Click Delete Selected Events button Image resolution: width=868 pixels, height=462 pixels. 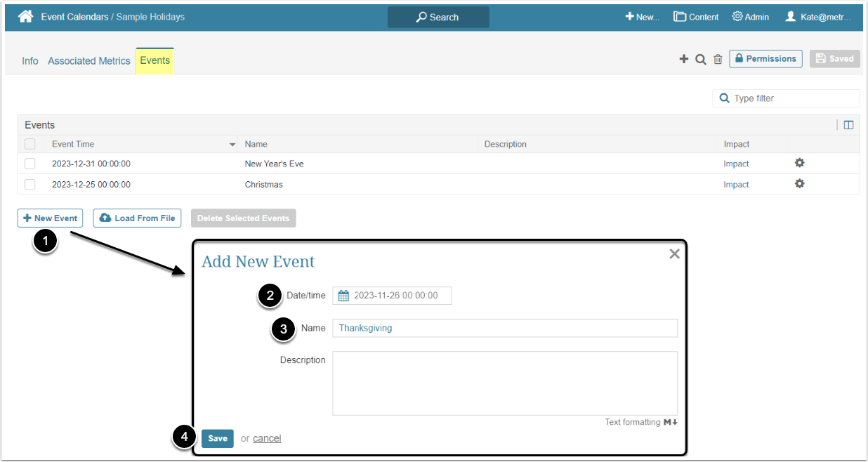click(x=243, y=218)
